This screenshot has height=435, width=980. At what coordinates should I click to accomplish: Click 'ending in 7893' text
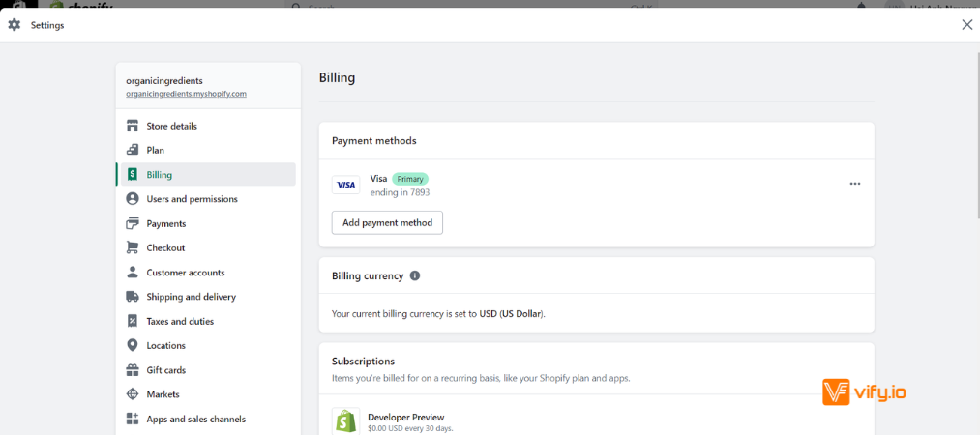(x=400, y=192)
